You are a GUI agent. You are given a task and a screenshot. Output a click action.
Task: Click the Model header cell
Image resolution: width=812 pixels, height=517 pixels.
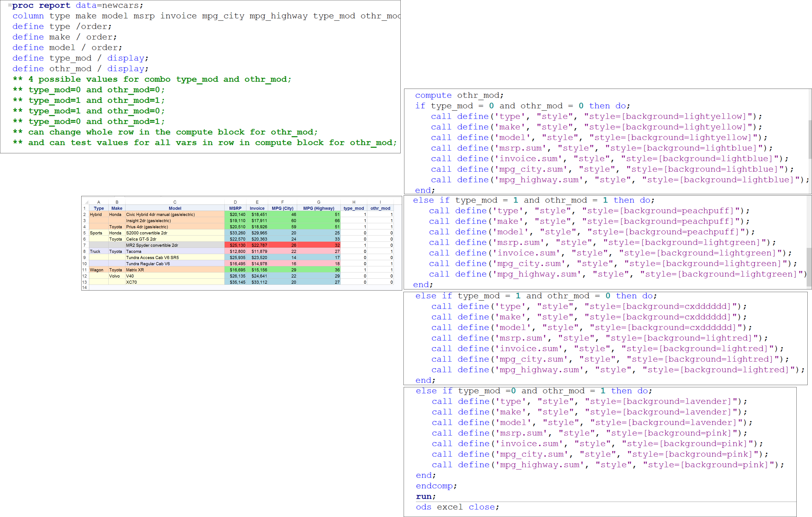click(x=175, y=208)
